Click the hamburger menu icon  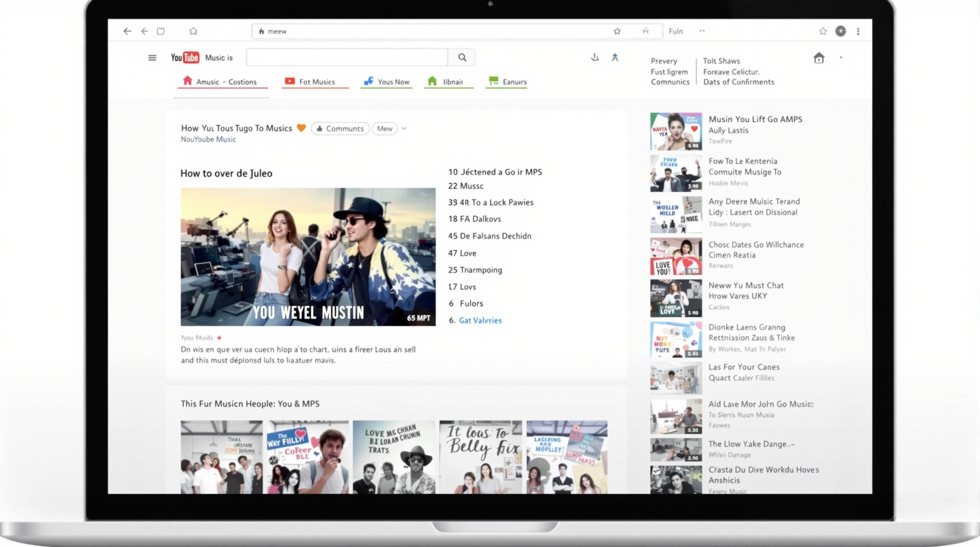[x=152, y=58]
